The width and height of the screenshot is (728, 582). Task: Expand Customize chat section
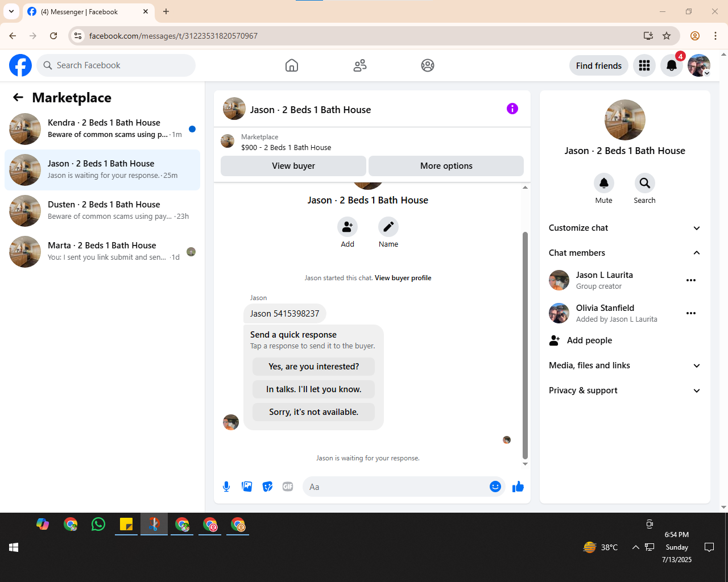(x=624, y=228)
